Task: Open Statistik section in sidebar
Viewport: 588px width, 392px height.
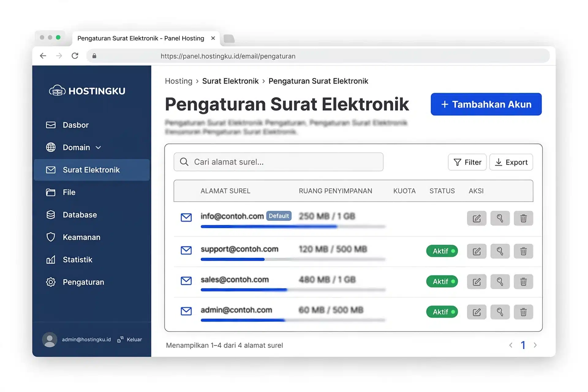Action: pos(91,260)
